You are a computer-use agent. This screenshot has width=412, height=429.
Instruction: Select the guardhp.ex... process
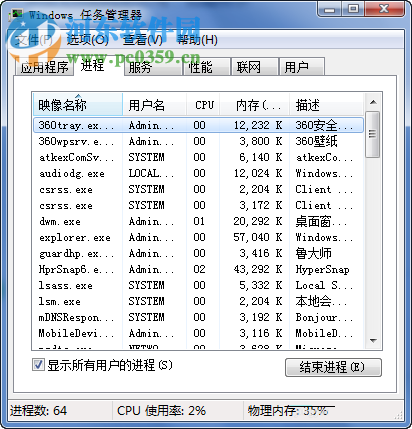click(x=198, y=253)
